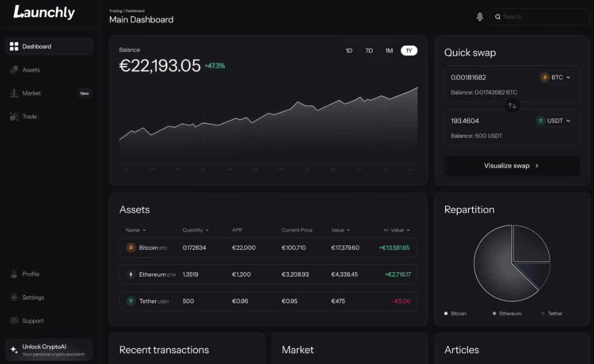The width and height of the screenshot is (594, 364).
Task: Open the USDT currency dropdown
Action: click(554, 121)
